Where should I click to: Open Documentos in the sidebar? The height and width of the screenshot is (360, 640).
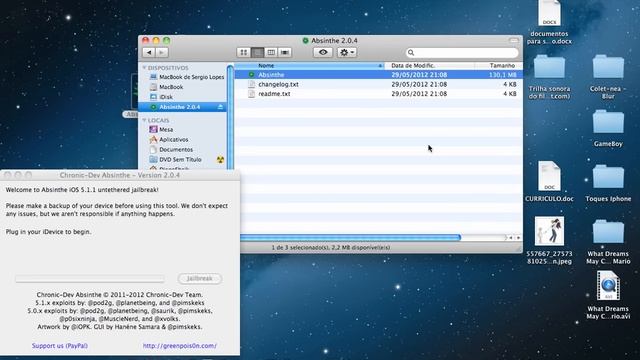tap(171, 150)
